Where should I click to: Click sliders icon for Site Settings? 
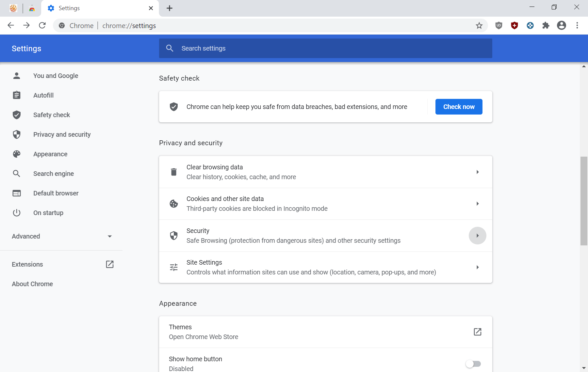click(174, 267)
